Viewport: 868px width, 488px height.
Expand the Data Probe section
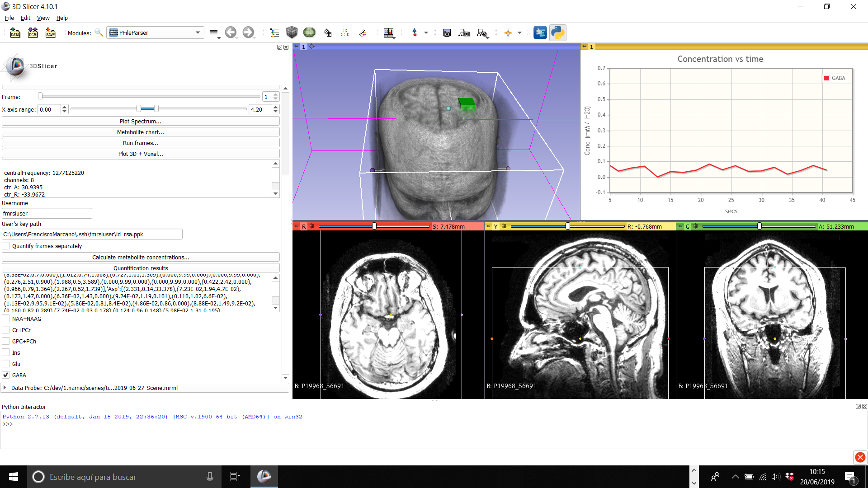[5, 388]
